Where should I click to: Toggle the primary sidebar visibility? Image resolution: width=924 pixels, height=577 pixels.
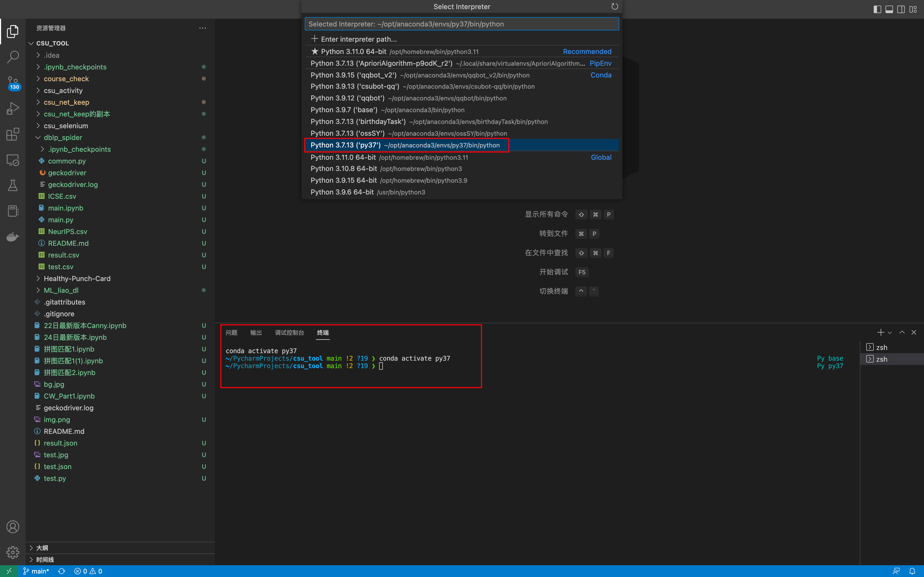877,9
